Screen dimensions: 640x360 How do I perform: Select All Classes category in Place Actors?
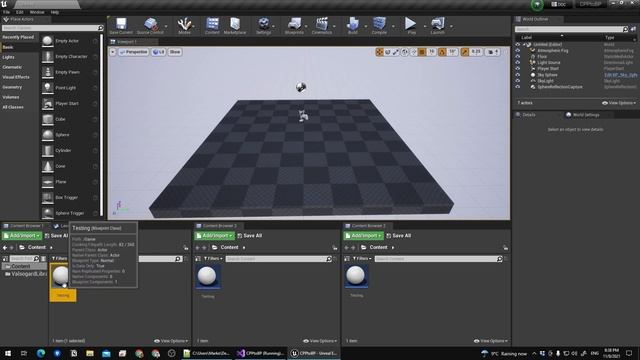click(x=13, y=107)
